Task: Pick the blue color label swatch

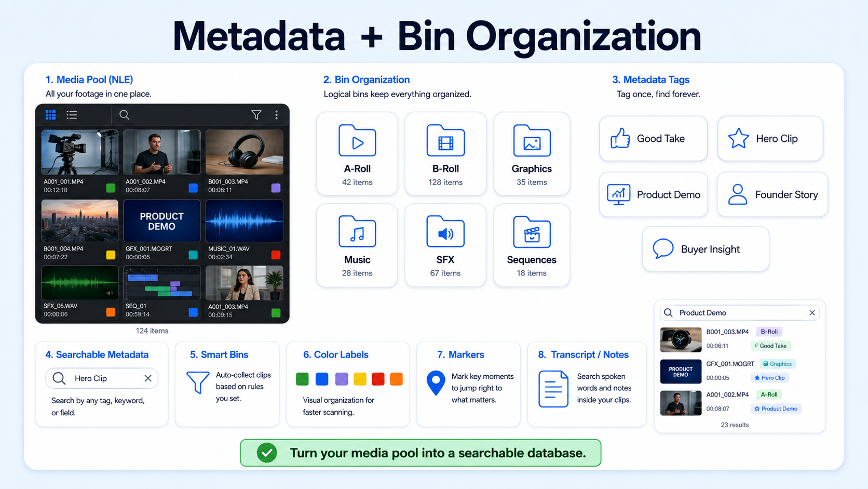Action: point(322,379)
